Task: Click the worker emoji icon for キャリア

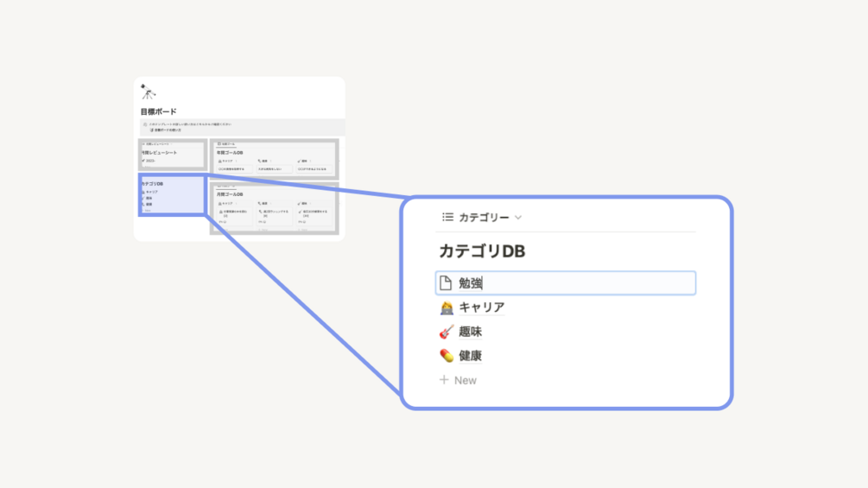Action: [x=447, y=307]
